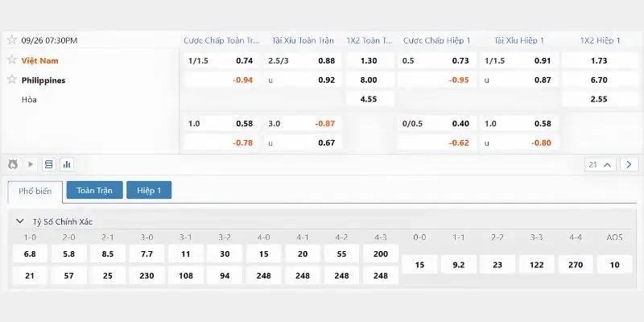The width and height of the screenshot is (644, 322).
Task: Collapse the Tỷ Số Chính Xác section
Action: pos(19,221)
